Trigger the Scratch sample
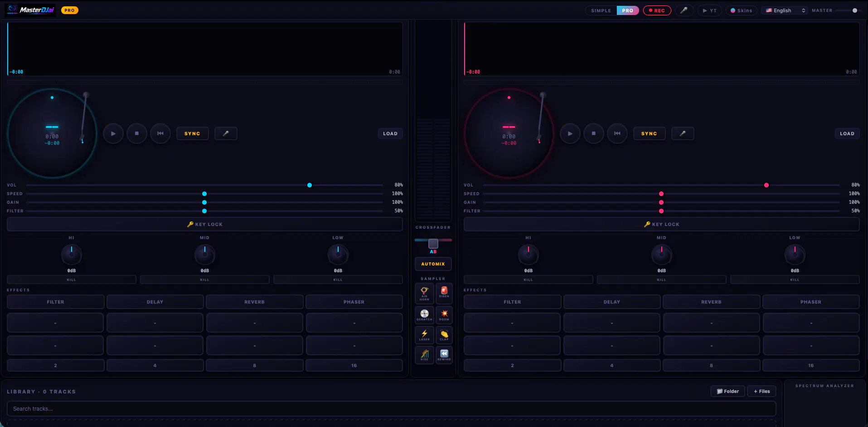This screenshot has width=868, height=427. click(x=424, y=315)
